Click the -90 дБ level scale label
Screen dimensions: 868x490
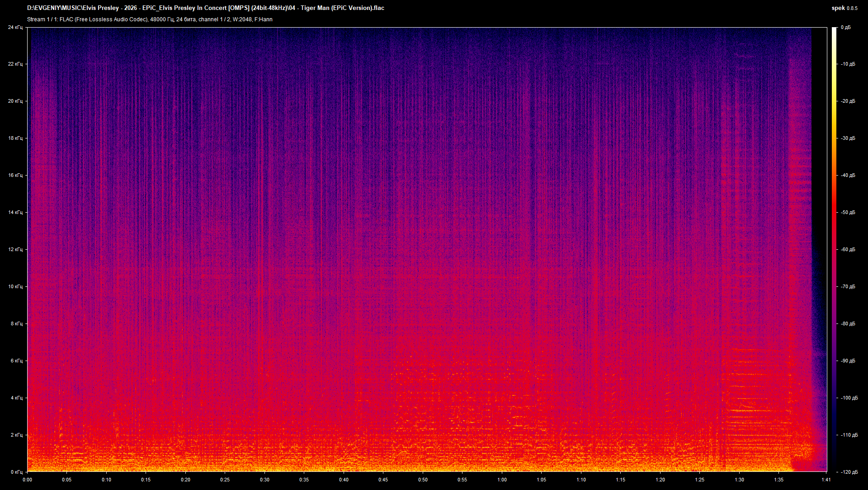[x=848, y=361]
